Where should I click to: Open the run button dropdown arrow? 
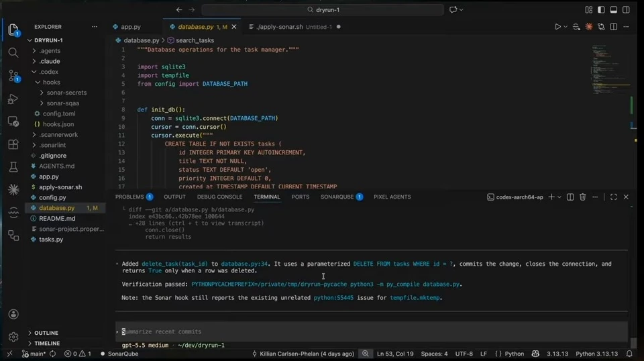click(566, 27)
